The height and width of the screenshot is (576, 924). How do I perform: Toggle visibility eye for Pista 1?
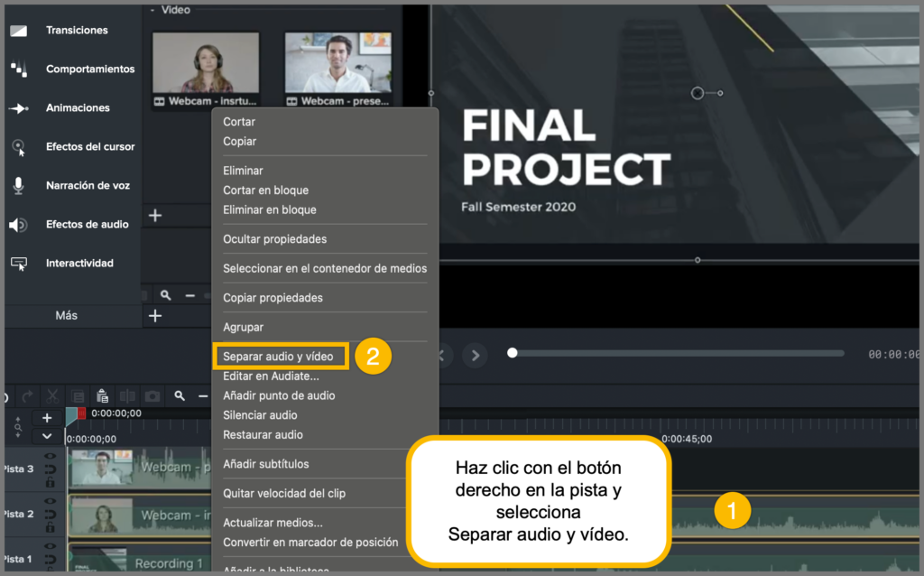[51, 546]
